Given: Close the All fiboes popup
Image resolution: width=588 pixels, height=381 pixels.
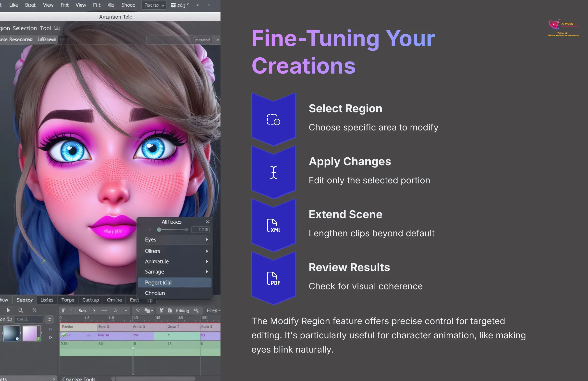Looking at the screenshot, I should click(x=208, y=222).
